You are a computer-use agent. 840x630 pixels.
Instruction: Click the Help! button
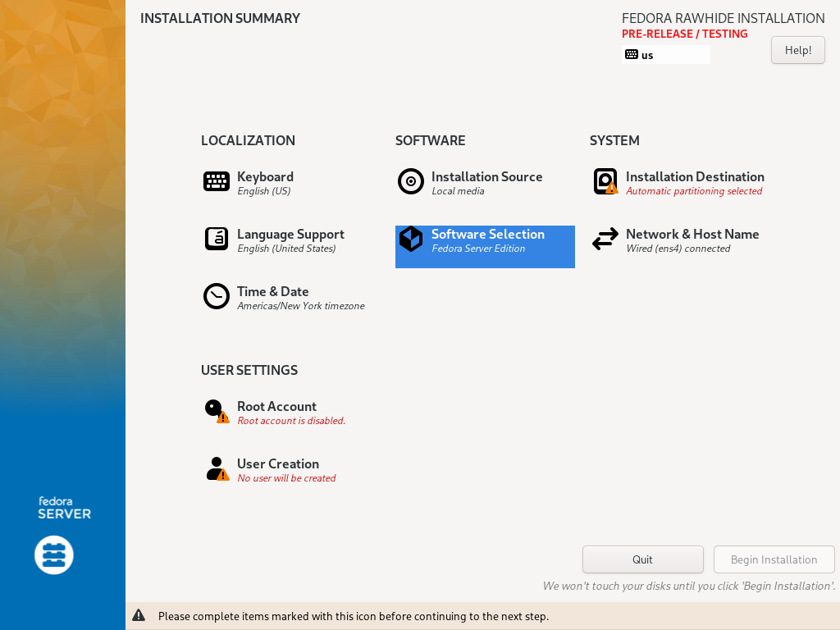tap(797, 50)
